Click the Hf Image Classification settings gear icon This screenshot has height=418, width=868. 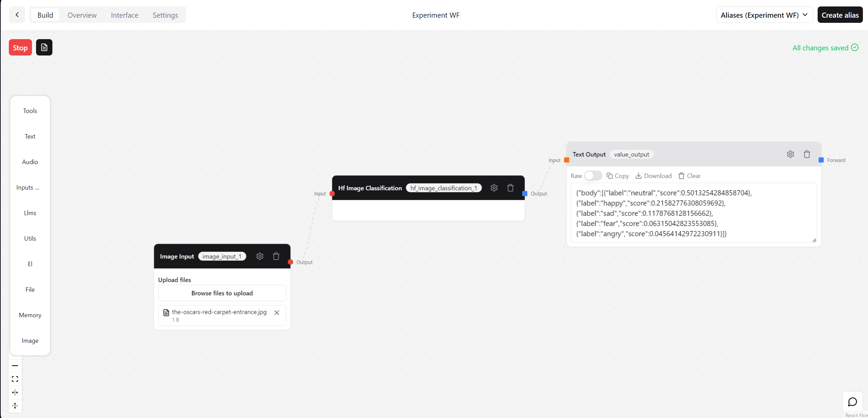coord(494,188)
